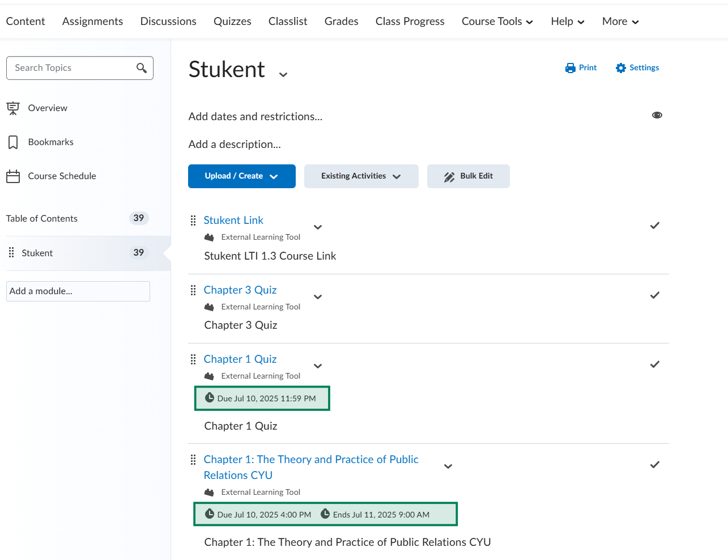Toggle completion checkmark for Chapter 1 Quiz
This screenshot has width=728, height=560.
coord(654,364)
